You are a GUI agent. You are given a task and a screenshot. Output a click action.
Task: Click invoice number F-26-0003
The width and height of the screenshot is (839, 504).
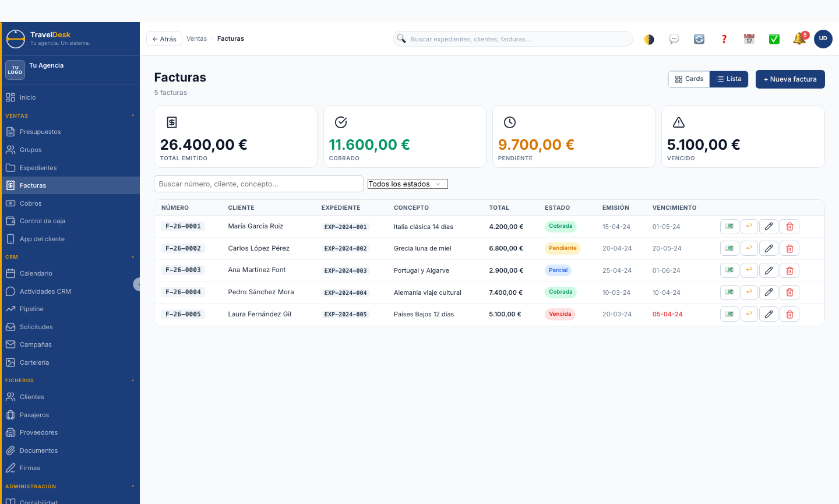tap(183, 270)
